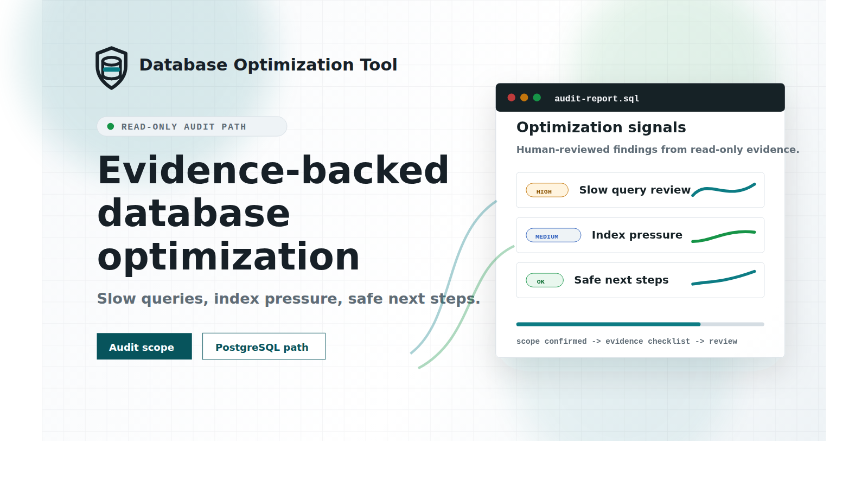Click the audit progress bar
The width and height of the screenshot is (868, 488).
640,324
